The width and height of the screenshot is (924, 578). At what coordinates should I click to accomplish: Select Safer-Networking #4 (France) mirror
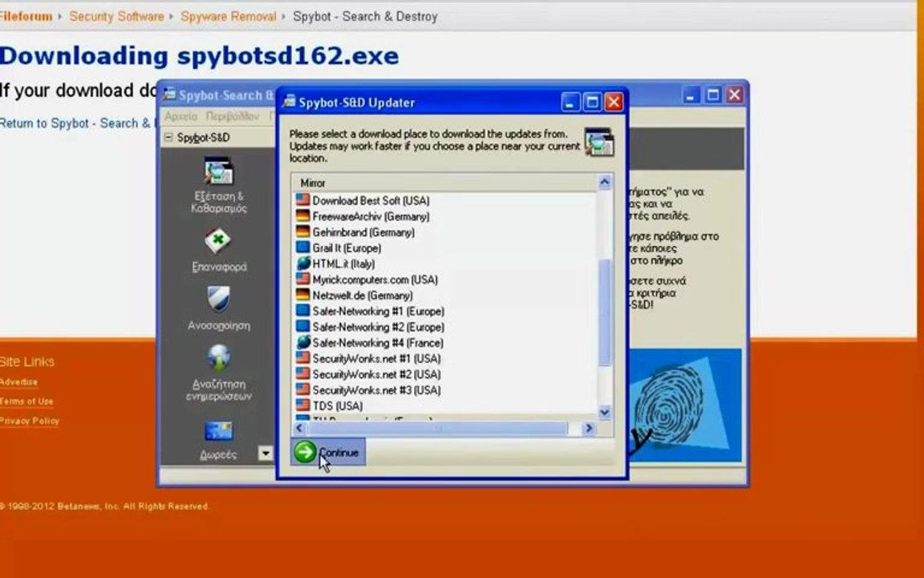[378, 343]
